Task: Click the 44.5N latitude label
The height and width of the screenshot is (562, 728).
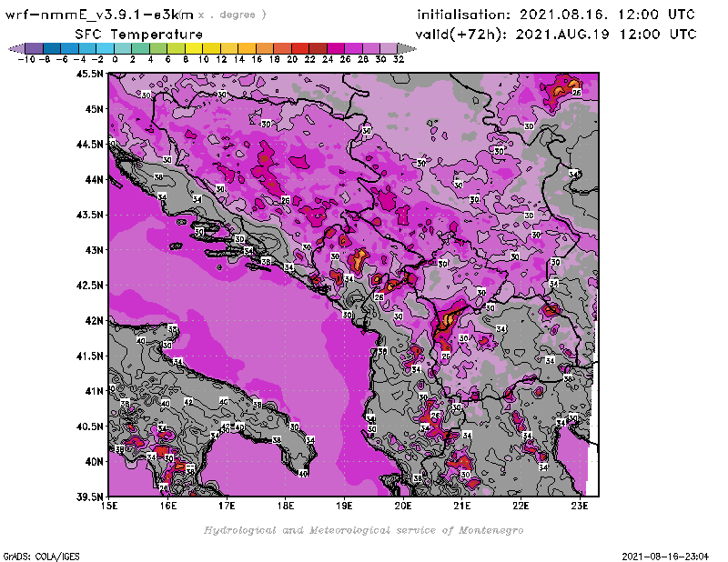Action: [x=89, y=145]
